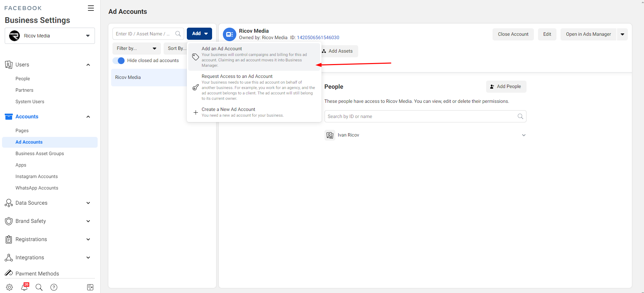
Task: Expand the Data Sources section
Action: [x=88, y=203]
